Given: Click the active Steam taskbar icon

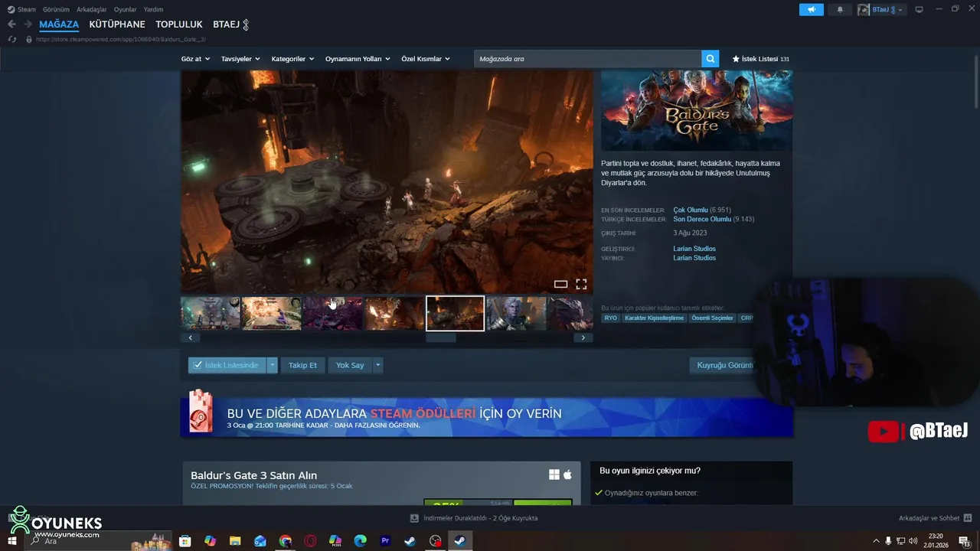Looking at the screenshot, I should point(460,541).
